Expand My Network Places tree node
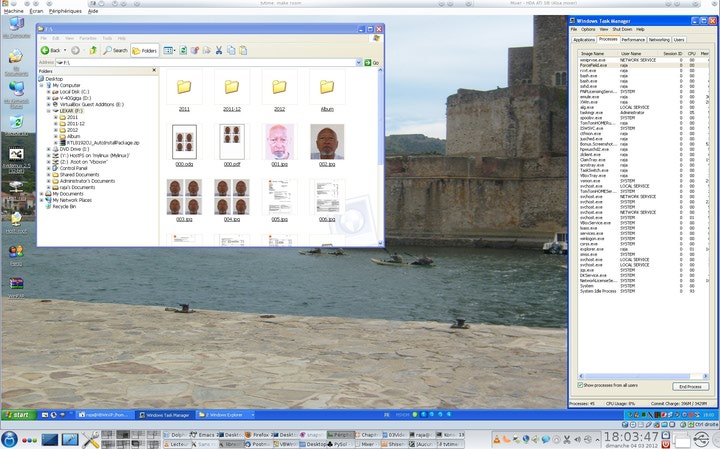The width and height of the screenshot is (720, 449). click(x=42, y=200)
